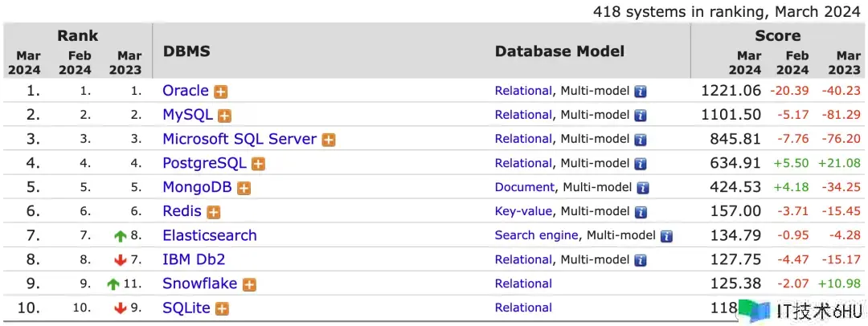The height and width of the screenshot is (326, 868).
Task: Click the plus icon next to SQLite
Action: tap(222, 309)
